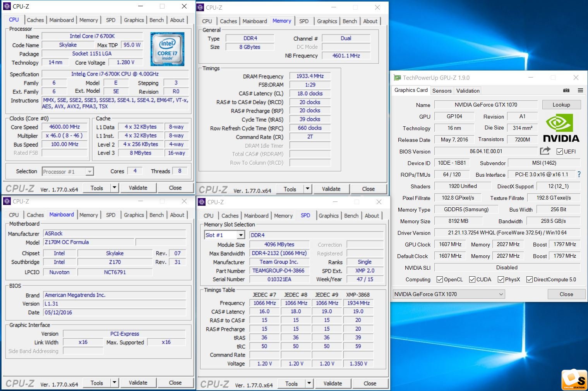Click the Multiplier value x 46.0
Viewport: 588px width, 391px height.
(65, 136)
